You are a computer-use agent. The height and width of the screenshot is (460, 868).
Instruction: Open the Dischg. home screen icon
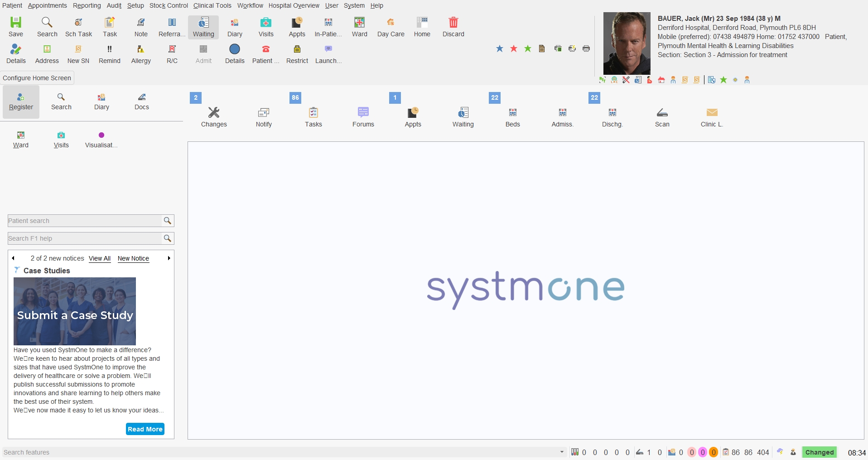[x=612, y=117]
